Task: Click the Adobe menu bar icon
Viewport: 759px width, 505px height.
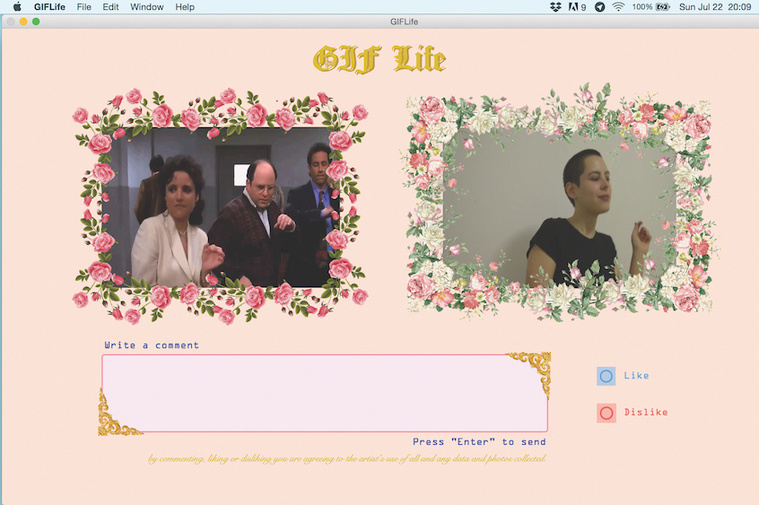Action: (577, 7)
